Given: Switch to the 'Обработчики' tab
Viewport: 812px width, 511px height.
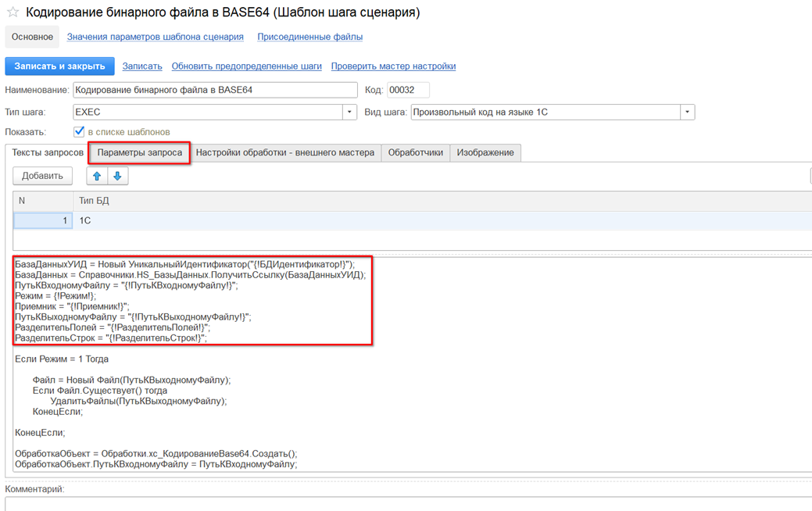Looking at the screenshot, I should (x=415, y=152).
